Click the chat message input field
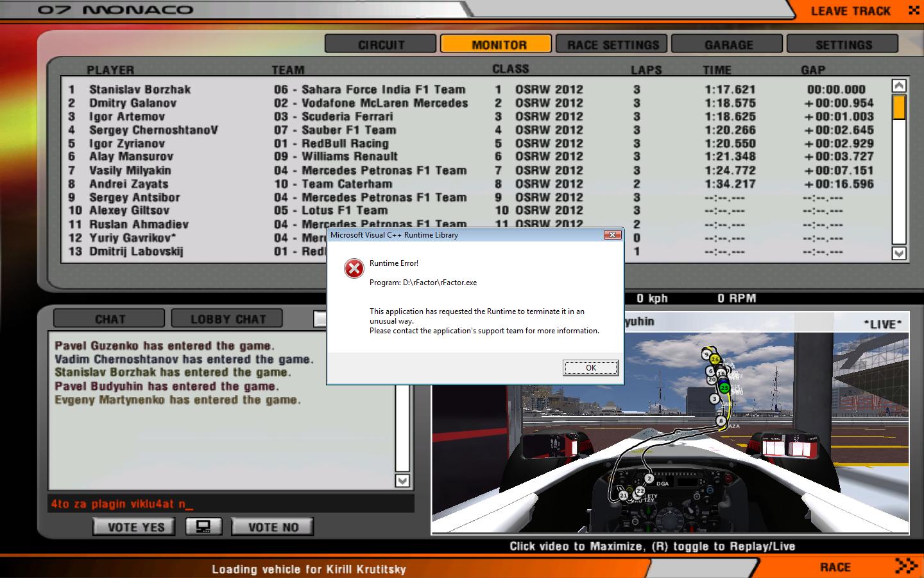This screenshot has height=578, width=924. pyautogui.click(x=230, y=504)
